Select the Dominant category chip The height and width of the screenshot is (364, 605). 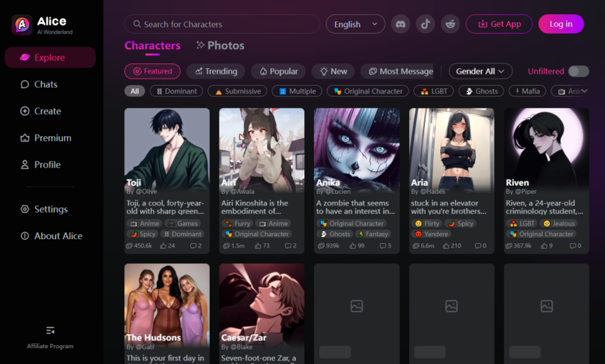pos(177,91)
